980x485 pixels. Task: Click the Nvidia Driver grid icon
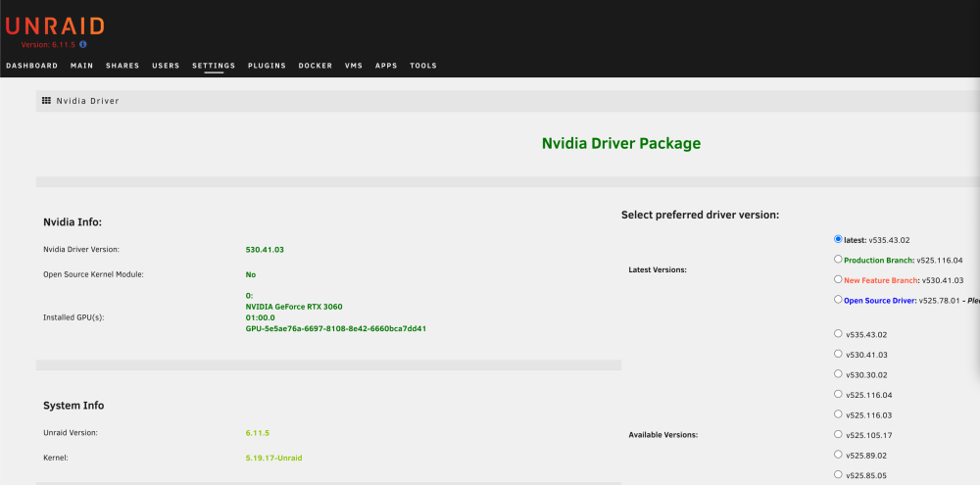click(x=46, y=100)
